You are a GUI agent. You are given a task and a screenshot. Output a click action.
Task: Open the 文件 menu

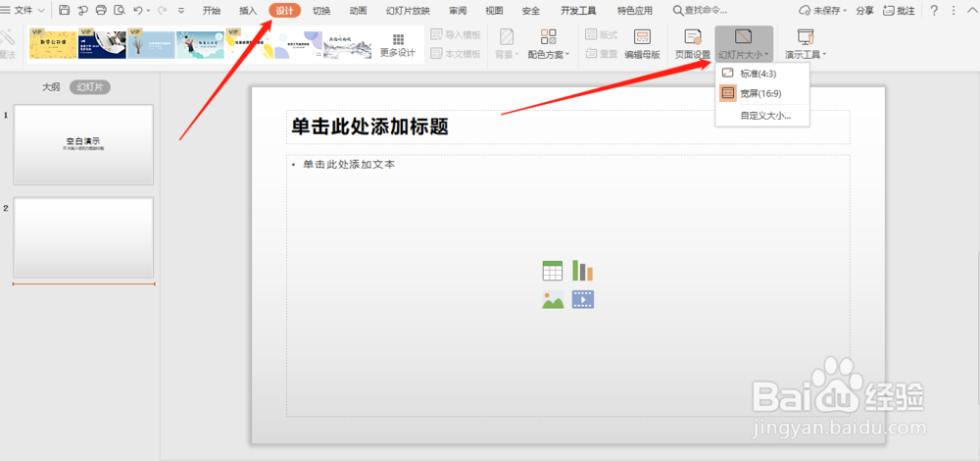coord(24,10)
